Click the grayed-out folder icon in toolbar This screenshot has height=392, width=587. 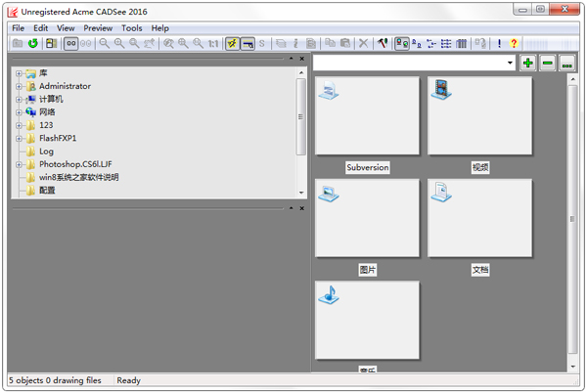[18, 43]
